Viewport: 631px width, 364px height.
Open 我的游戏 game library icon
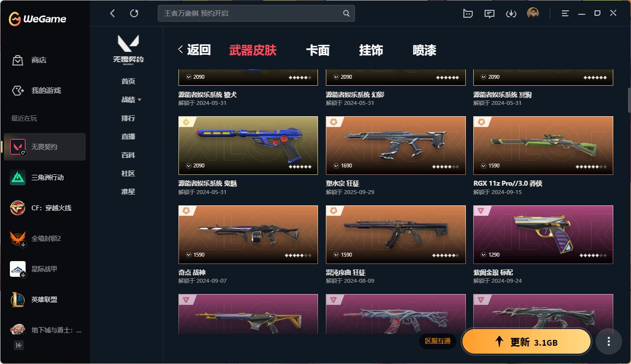pyautogui.click(x=18, y=91)
